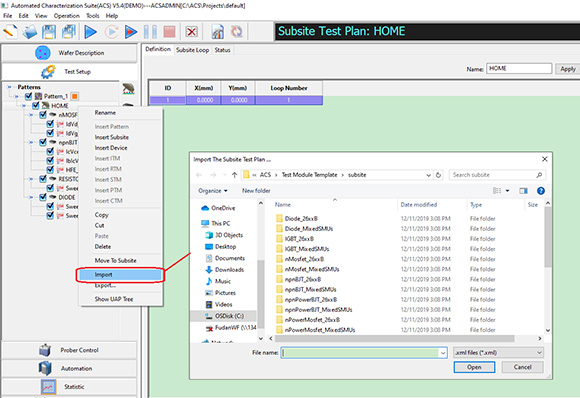Click the Open button in dialog
Viewport: 580px width, 398px height.
[474, 367]
